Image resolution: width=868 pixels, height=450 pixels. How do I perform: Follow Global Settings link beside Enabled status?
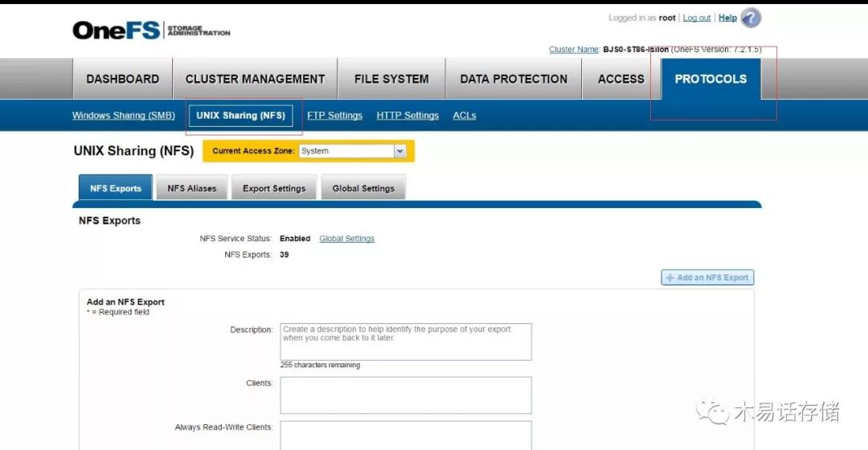[346, 239]
